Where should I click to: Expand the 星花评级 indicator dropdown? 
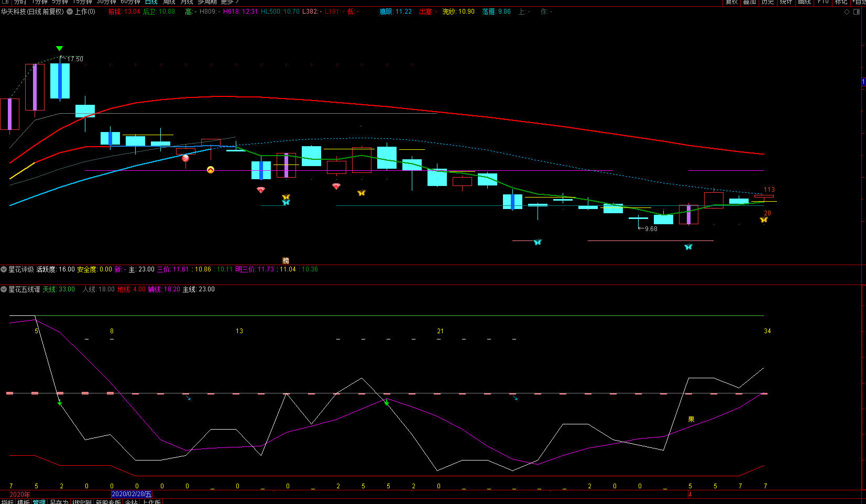4,269
